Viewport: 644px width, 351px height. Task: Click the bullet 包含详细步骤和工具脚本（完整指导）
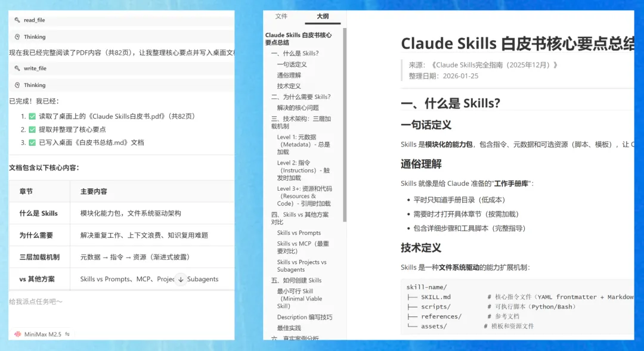(x=469, y=228)
